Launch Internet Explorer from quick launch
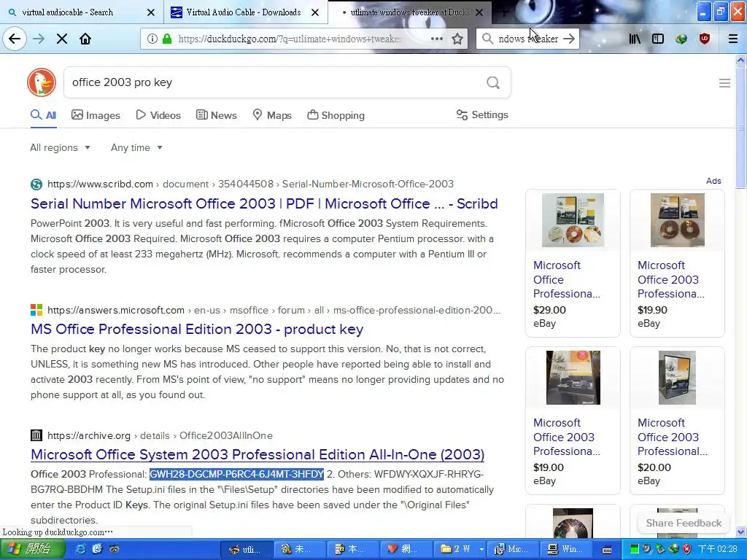747x560 pixels. (x=81, y=549)
